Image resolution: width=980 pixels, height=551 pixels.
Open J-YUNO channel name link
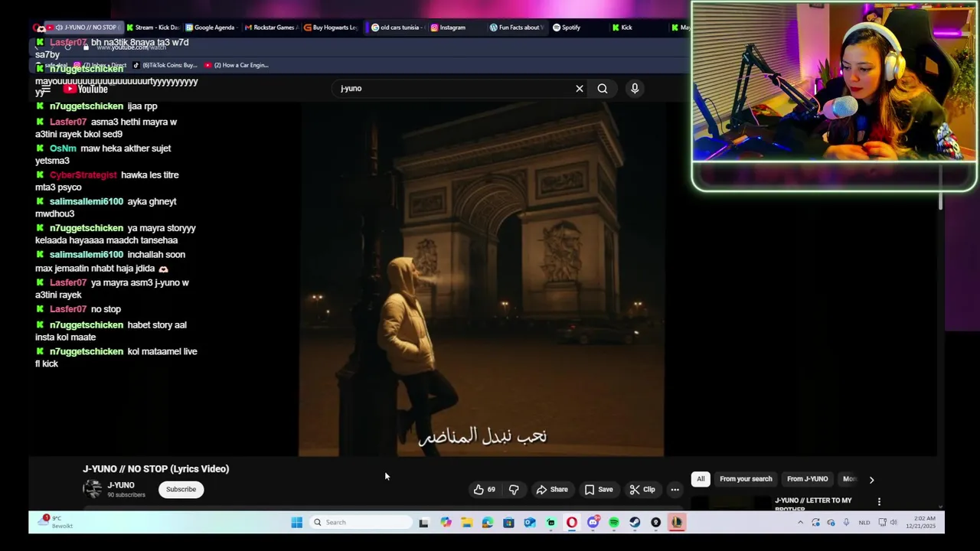(121, 485)
